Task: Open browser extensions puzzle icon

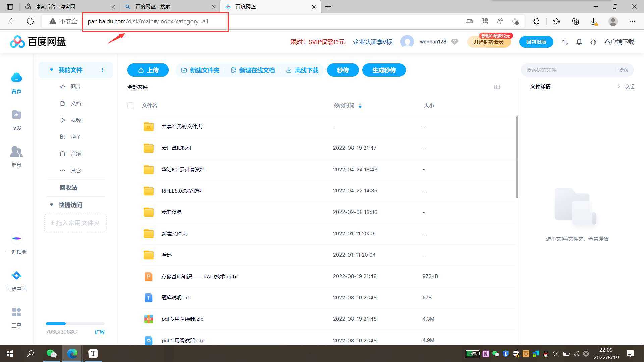Action: click(536, 21)
